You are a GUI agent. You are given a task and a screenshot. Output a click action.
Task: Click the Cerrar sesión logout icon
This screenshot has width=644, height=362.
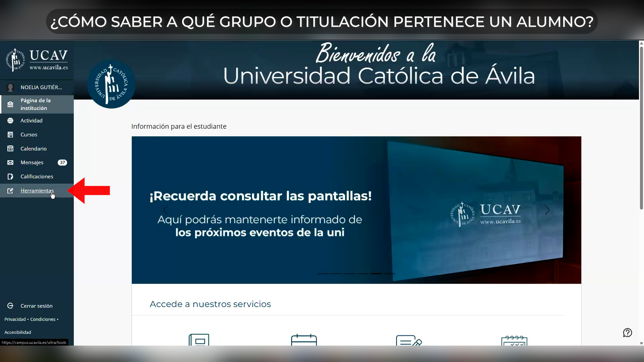click(10, 306)
